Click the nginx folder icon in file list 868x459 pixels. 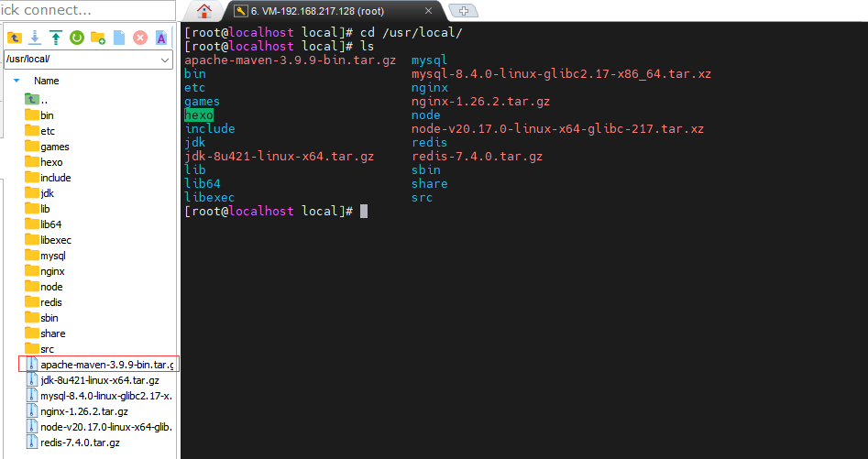pyautogui.click(x=31, y=271)
